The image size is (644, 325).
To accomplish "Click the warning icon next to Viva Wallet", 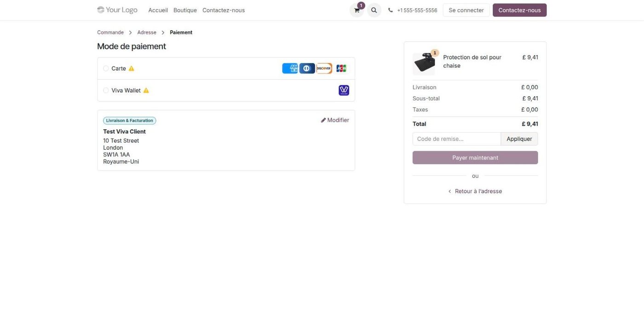I will (146, 91).
